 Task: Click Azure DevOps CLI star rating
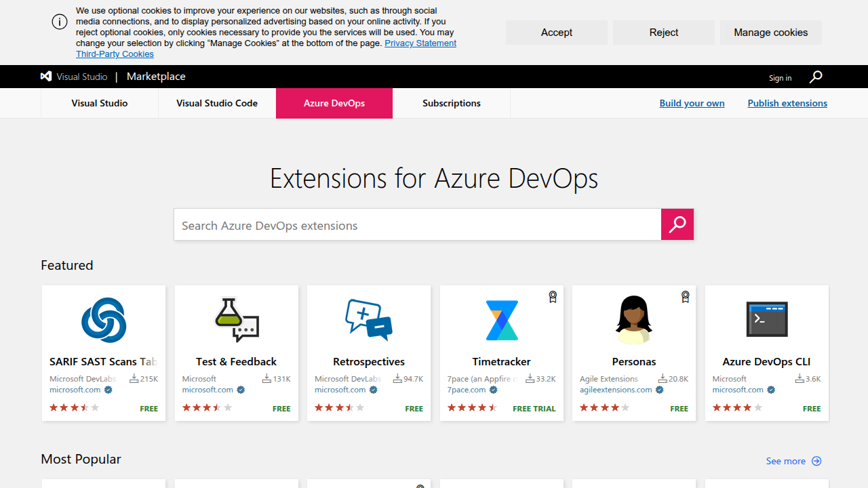pyautogui.click(x=738, y=408)
